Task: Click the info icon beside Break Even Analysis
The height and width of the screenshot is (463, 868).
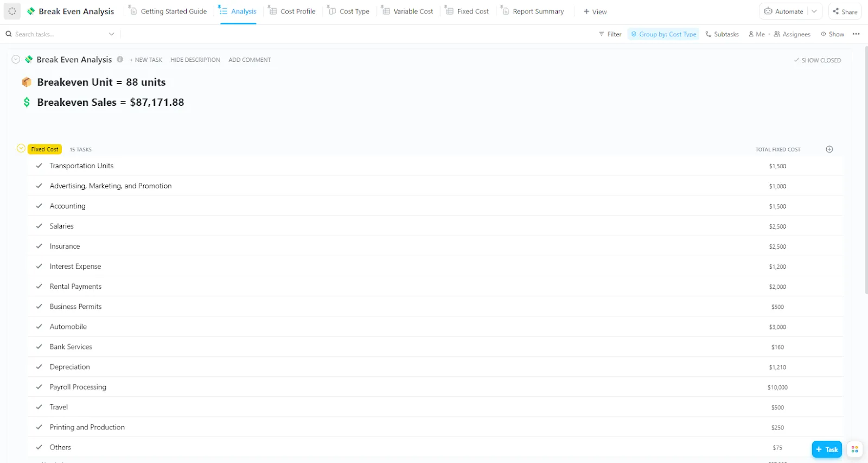Action: [x=120, y=60]
